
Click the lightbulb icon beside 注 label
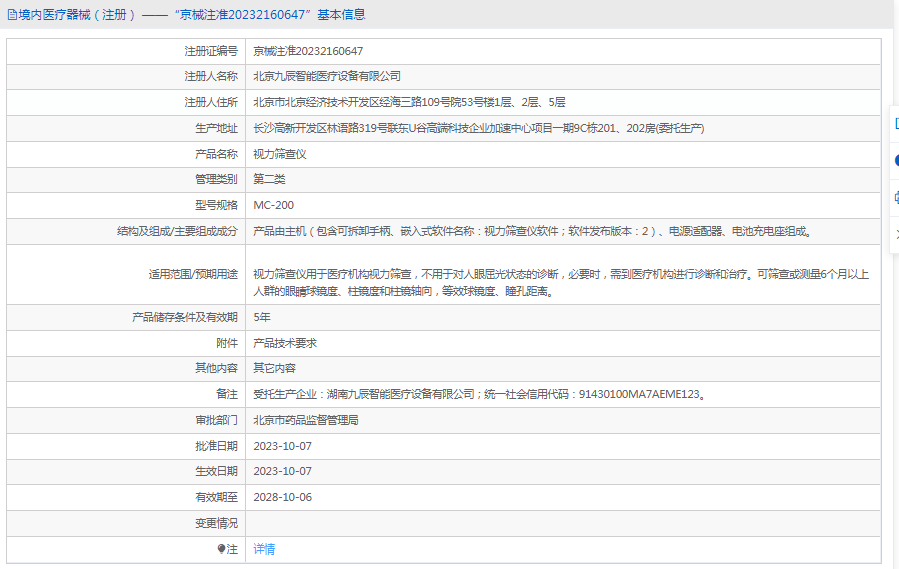pyautogui.click(x=221, y=549)
